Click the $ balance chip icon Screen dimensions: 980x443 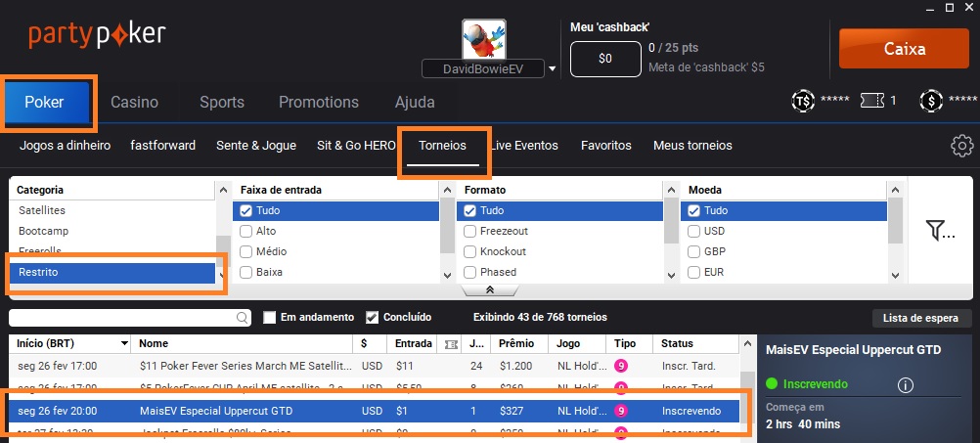pos(931,101)
